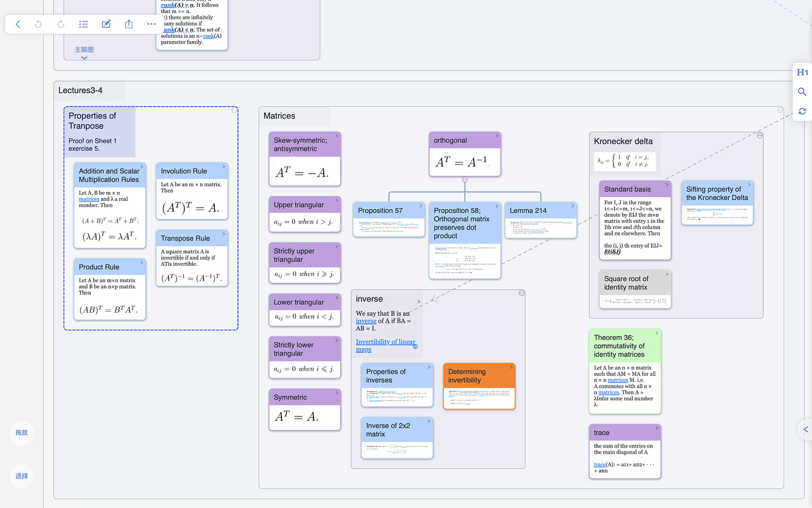Collapse children under orthogonal card

465,179
